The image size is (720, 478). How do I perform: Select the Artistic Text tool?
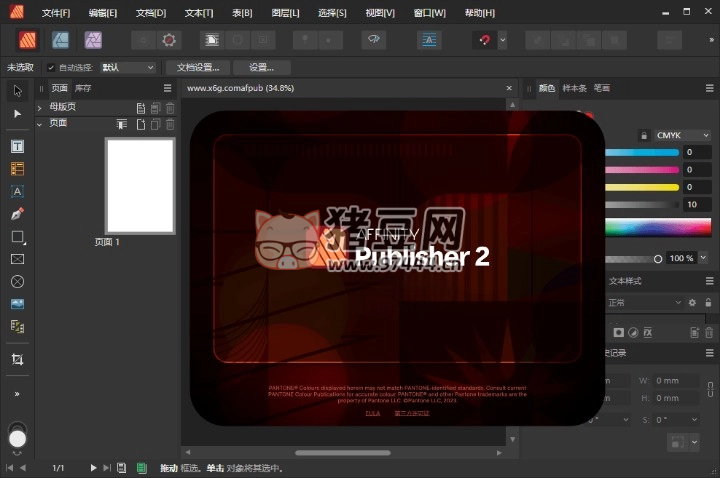pos(17,191)
